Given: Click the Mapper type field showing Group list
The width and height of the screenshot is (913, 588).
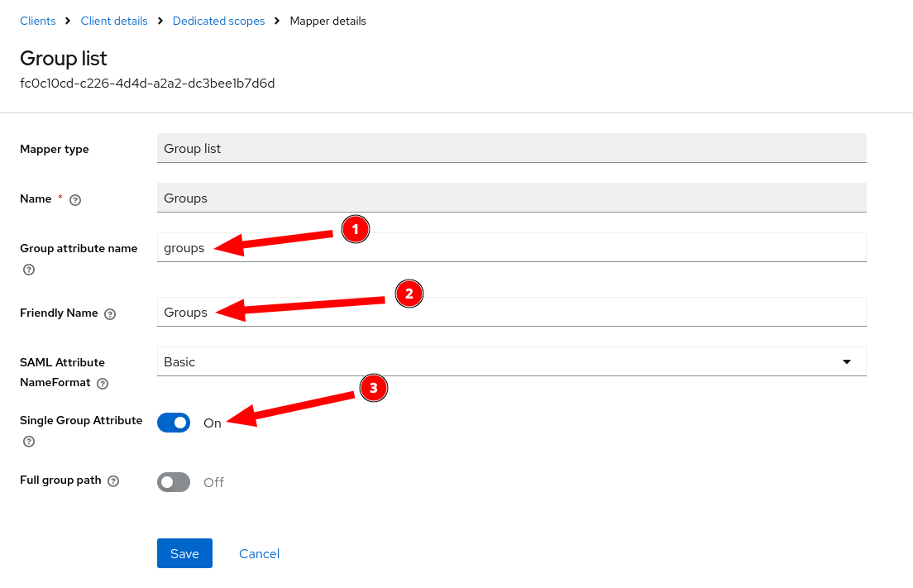Looking at the screenshot, I should pyautogui.click(x=511, y=147).
